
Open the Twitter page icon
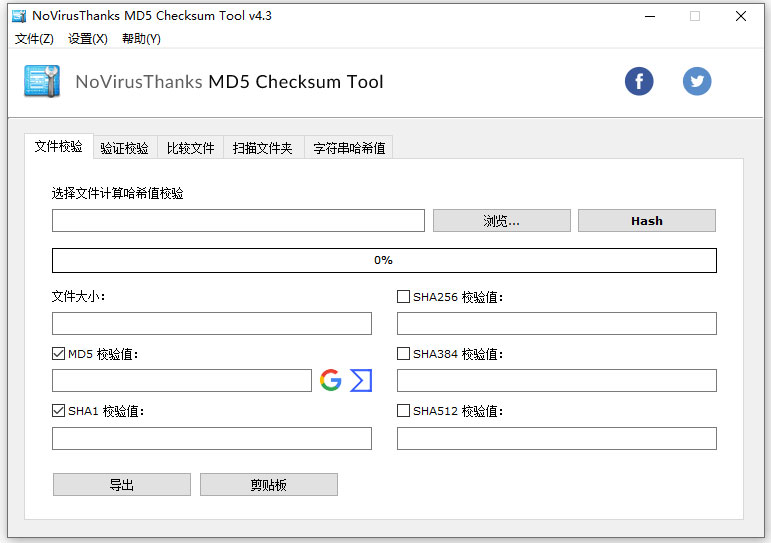click(697, 81)
